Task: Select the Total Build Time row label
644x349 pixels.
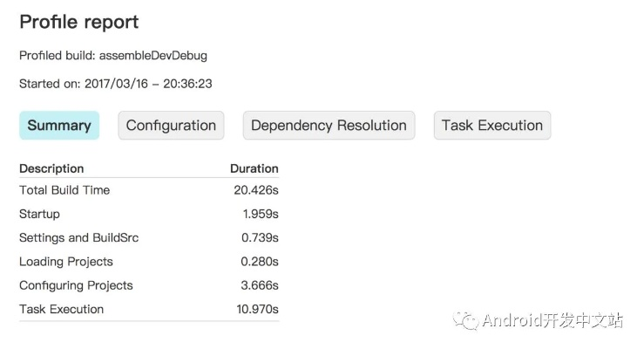Action: (64, 190)
